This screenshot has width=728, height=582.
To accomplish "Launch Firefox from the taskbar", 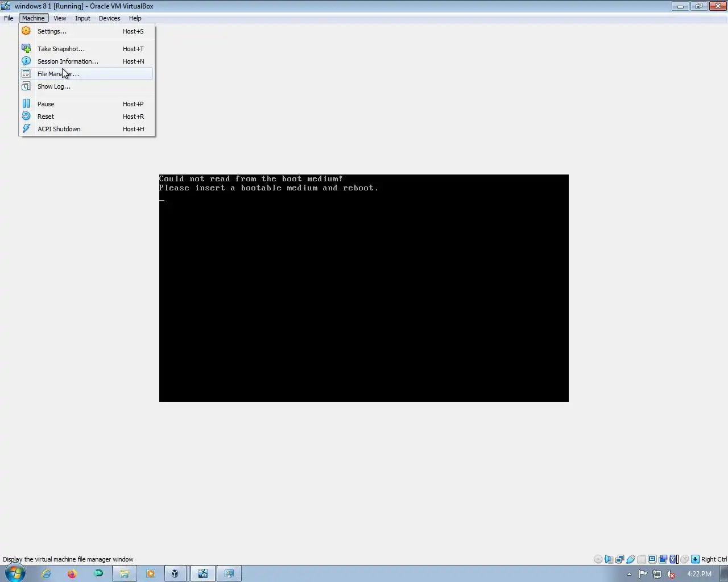I will point(72,573).
